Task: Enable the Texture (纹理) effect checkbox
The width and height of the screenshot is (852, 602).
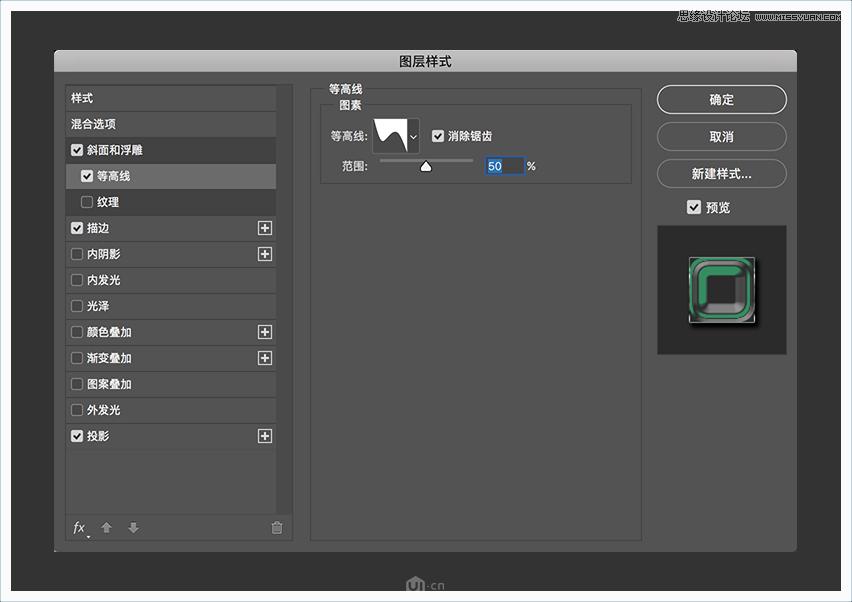Action: tap(87, 202)
